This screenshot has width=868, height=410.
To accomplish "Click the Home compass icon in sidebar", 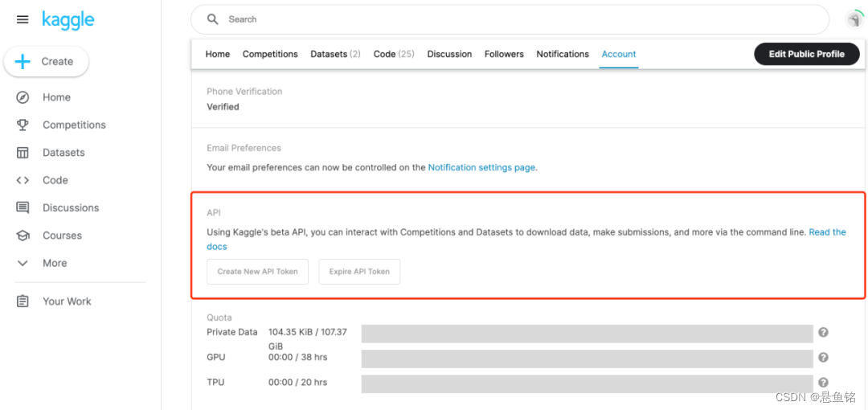I will 23,97.
